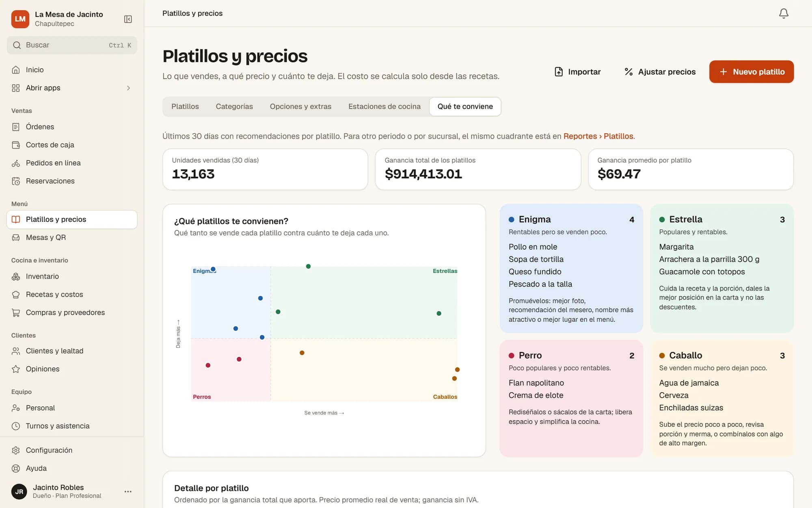Open the Opciones y extras tab
The width and height of the screenshot is (812, 508).
point(300,106)
